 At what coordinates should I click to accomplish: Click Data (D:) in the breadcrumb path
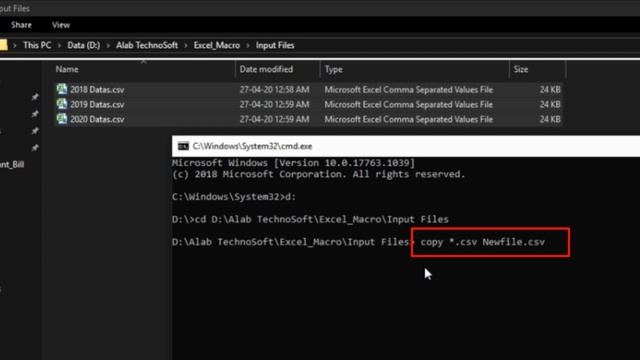[84, 45]
